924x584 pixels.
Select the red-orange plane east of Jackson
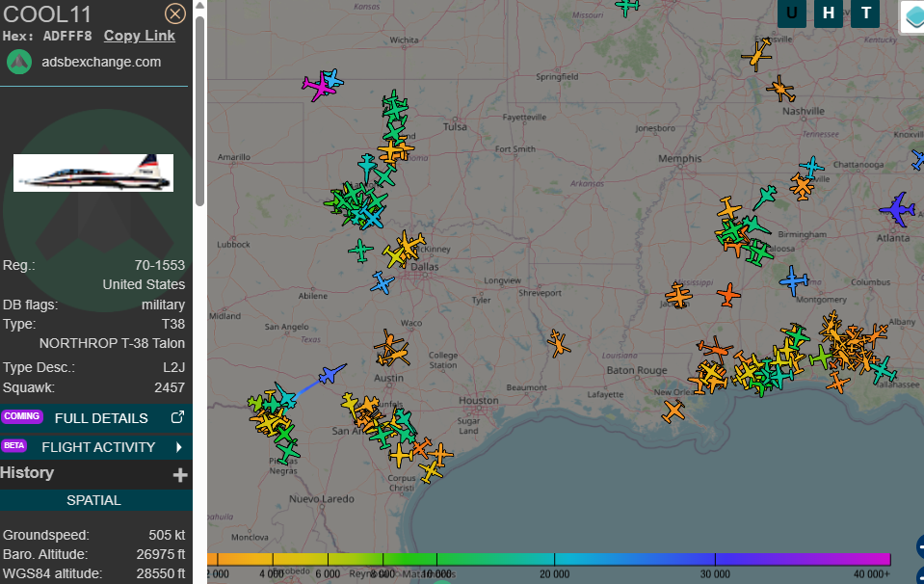coord(728,295)
